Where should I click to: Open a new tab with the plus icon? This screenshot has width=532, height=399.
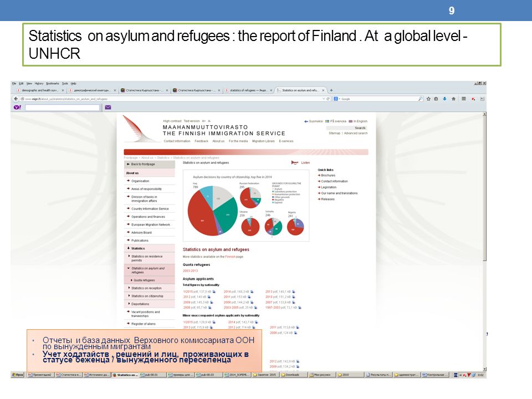(x=331, y=90)
